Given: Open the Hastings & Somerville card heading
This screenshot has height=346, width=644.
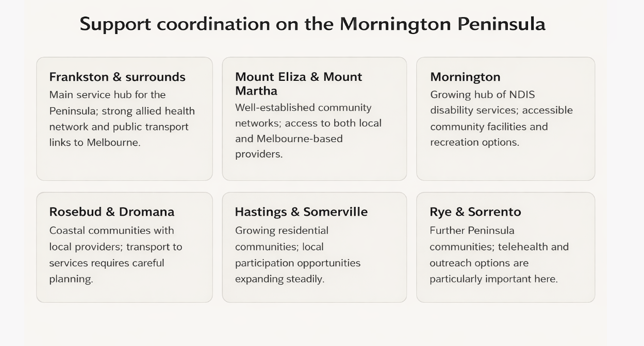Looking at the screenshot, I should point(301,212).
